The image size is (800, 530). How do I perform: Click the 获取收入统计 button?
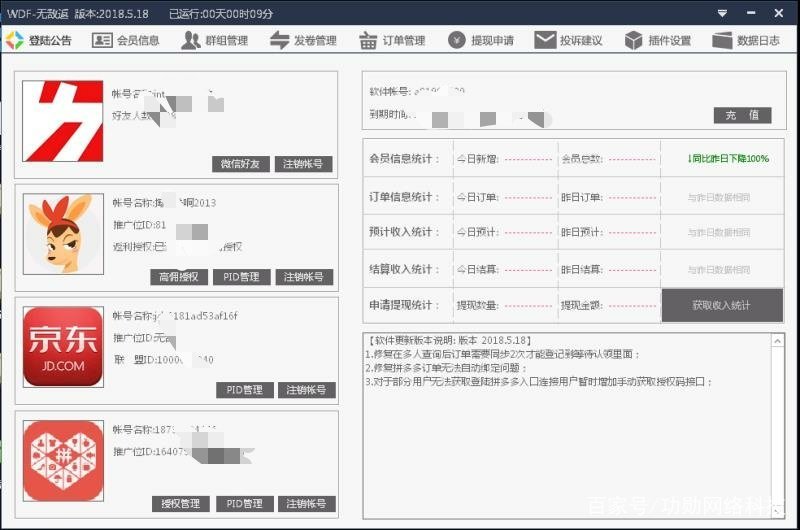pos(721,305)
